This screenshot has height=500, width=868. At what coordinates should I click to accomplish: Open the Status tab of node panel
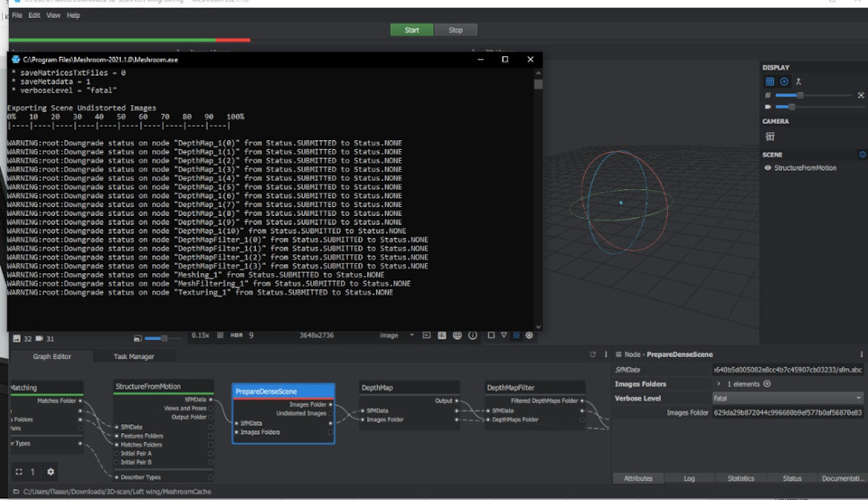[792, 478]
